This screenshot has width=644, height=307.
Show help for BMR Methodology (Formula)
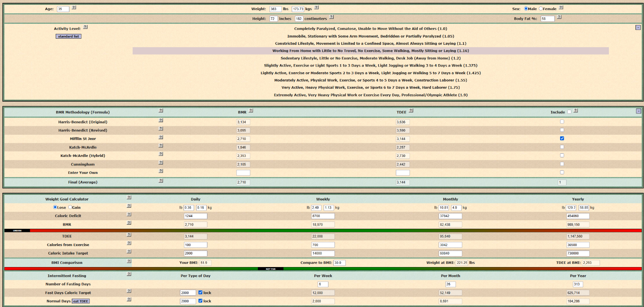pyautogui.click(x=161, y=111)
